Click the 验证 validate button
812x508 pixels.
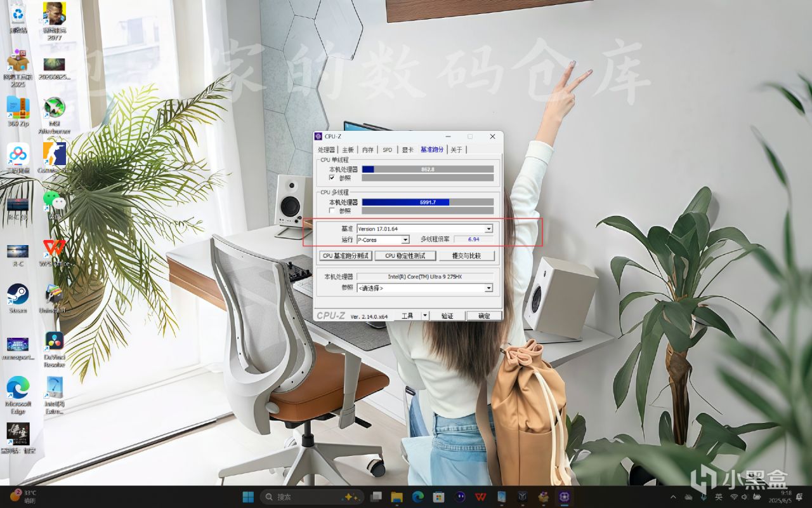click(447, 316)
